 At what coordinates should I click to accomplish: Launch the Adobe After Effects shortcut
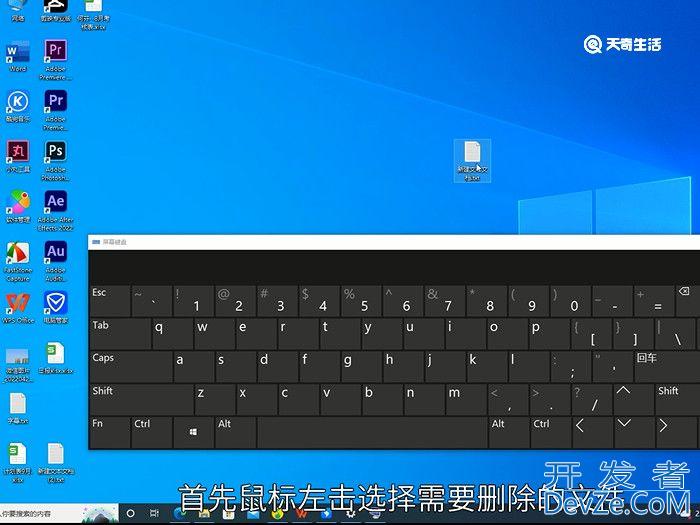click(x=55, y=211)
